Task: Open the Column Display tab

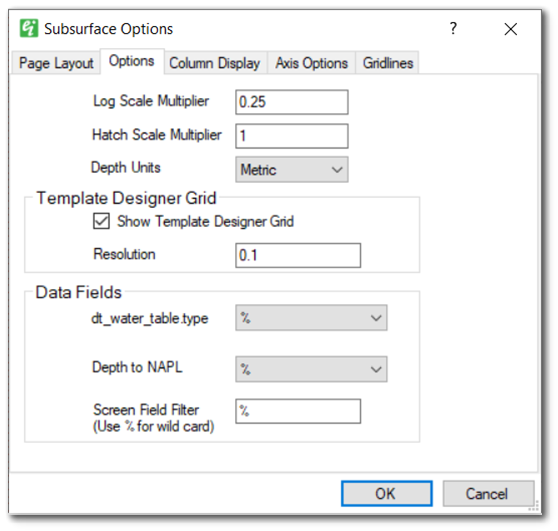Action: coord(215,63)
